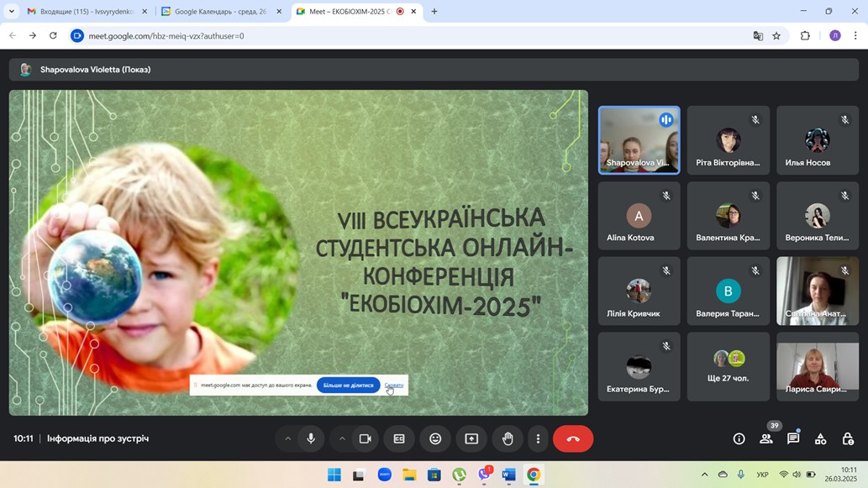This screenshot has width=868, height=488.
Task: Toggle the camera on or off
Action: coord(366,438)
